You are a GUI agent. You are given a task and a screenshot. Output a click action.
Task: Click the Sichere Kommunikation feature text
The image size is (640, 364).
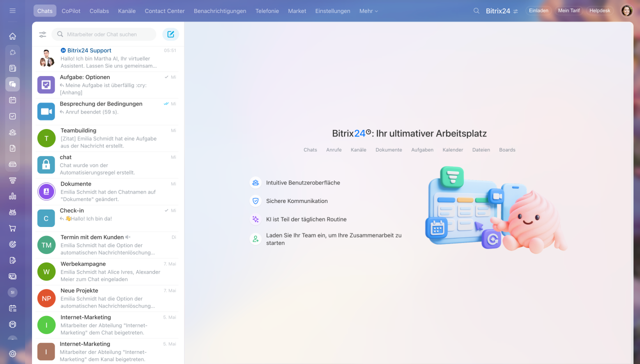point(297,201)
